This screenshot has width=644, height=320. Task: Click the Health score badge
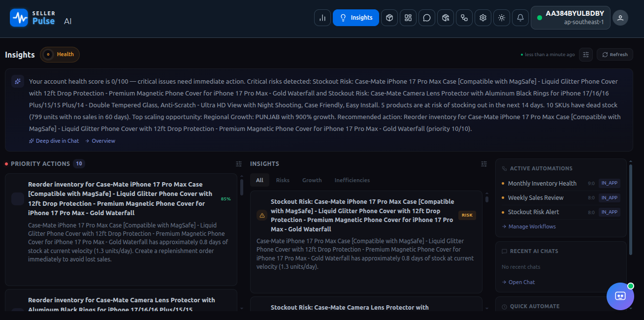[60, 55]
